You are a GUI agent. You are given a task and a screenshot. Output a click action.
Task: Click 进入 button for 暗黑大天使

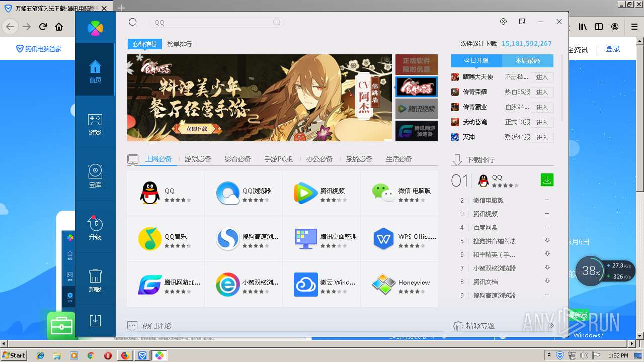point(542,77)
